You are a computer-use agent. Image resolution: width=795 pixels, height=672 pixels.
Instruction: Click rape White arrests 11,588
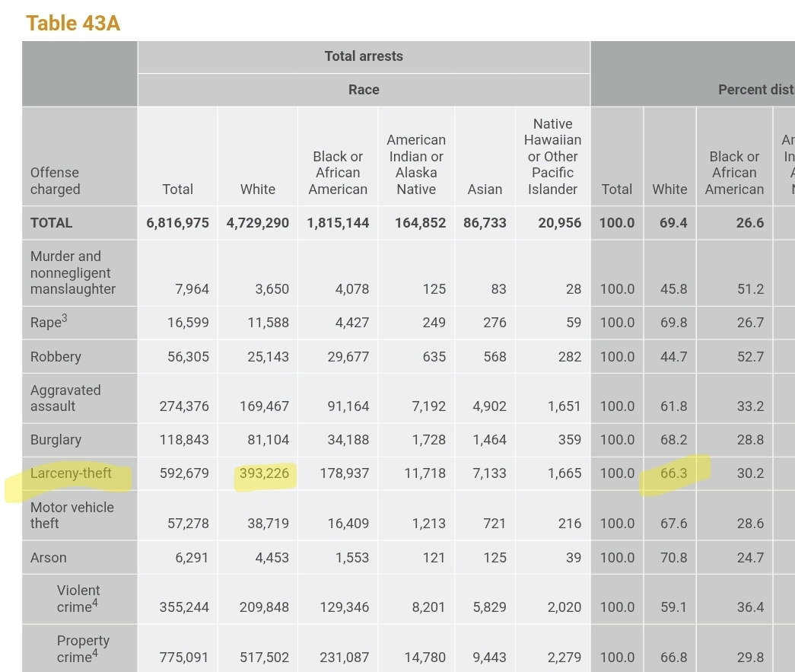[269, 323]
